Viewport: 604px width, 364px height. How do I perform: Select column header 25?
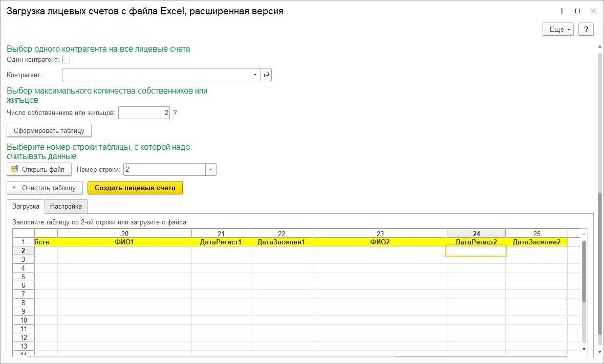(536, 234)
